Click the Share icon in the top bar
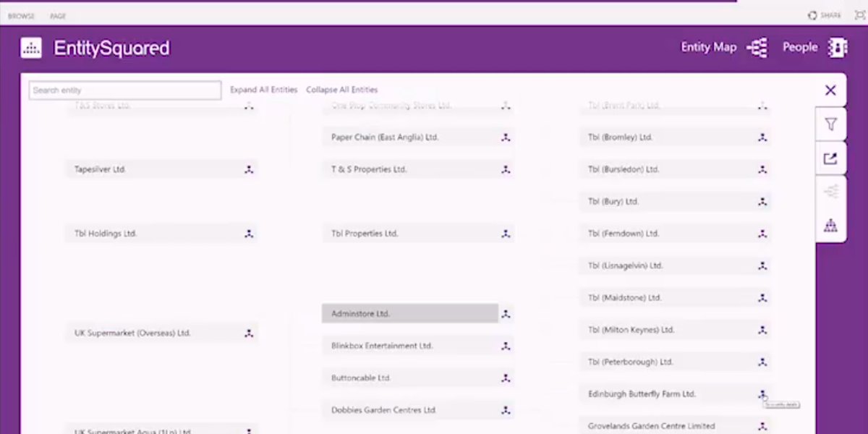The width and height of the screenshot is (868, 434). tap(813, 15)
